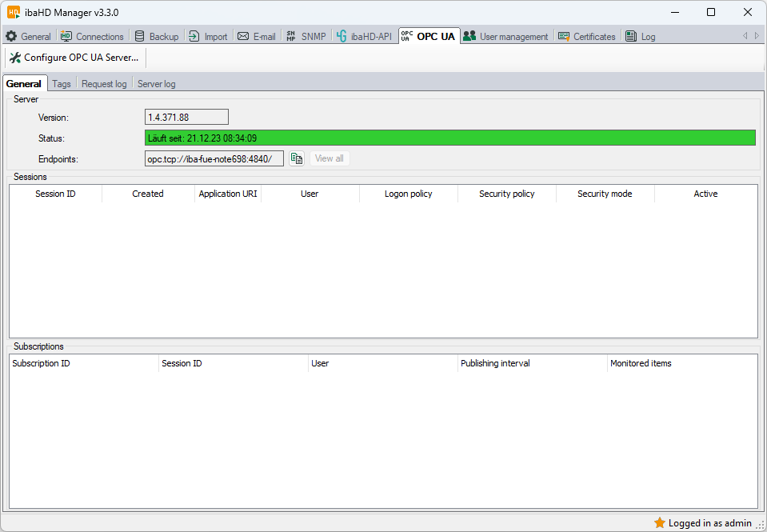Open the User management tab
Viewport: 767px width, 532px height.
505,36
